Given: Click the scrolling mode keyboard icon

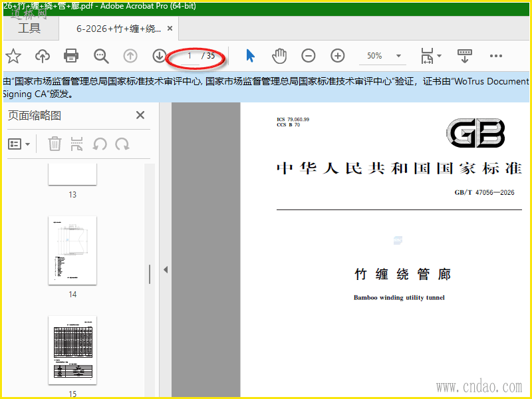Looking at the screenshot, I should click(x=465, y=56).
